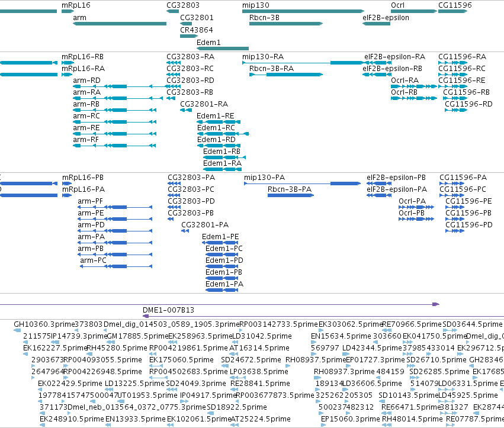Select EST SD18922.5prime label
This screenshot has width=504, height=428.
tap(237, 407)
